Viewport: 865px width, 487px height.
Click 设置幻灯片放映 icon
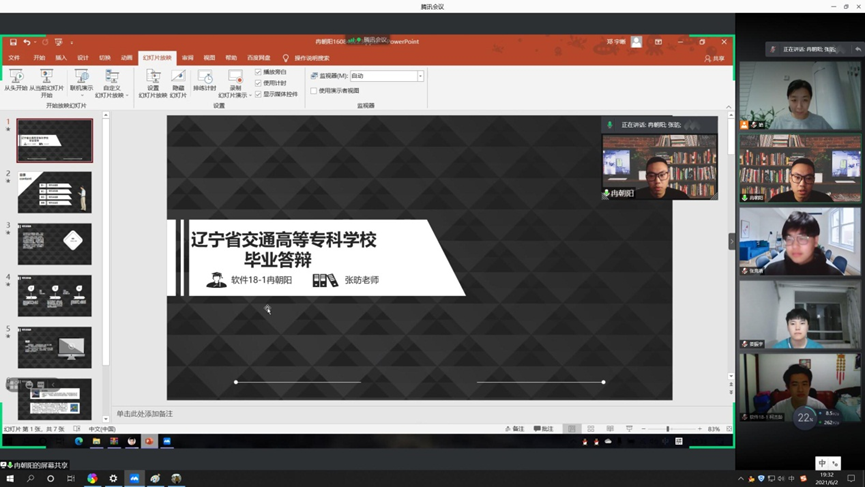tap(153, 82)
